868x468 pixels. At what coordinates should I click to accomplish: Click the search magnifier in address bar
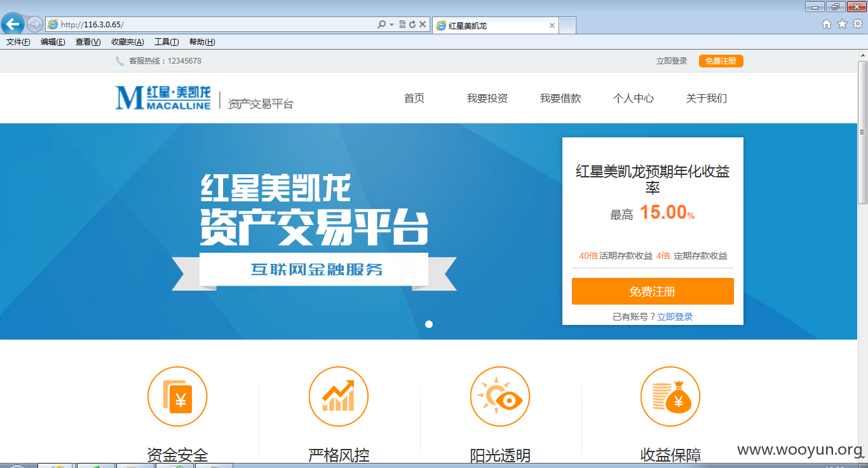click(x=381, y=25)
